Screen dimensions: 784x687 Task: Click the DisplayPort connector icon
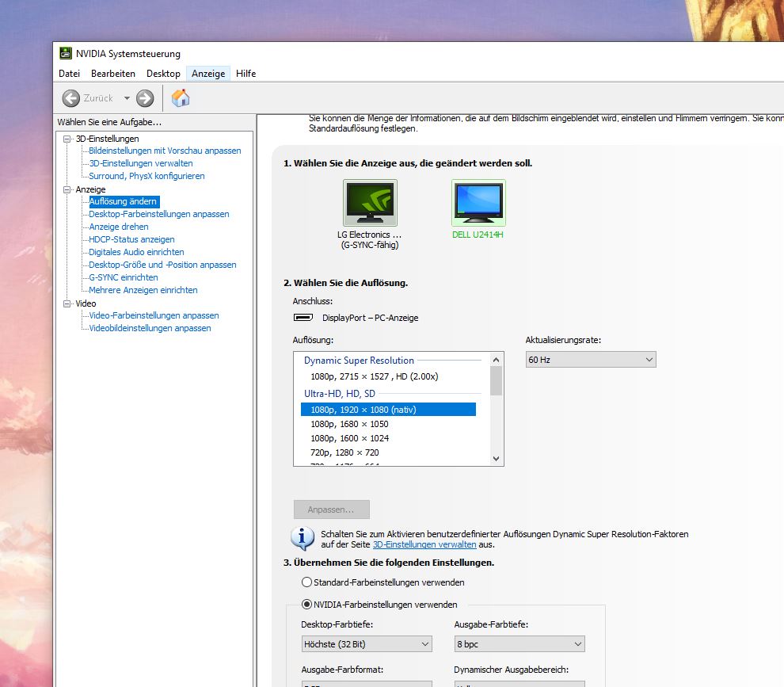[x=303, y=317]
